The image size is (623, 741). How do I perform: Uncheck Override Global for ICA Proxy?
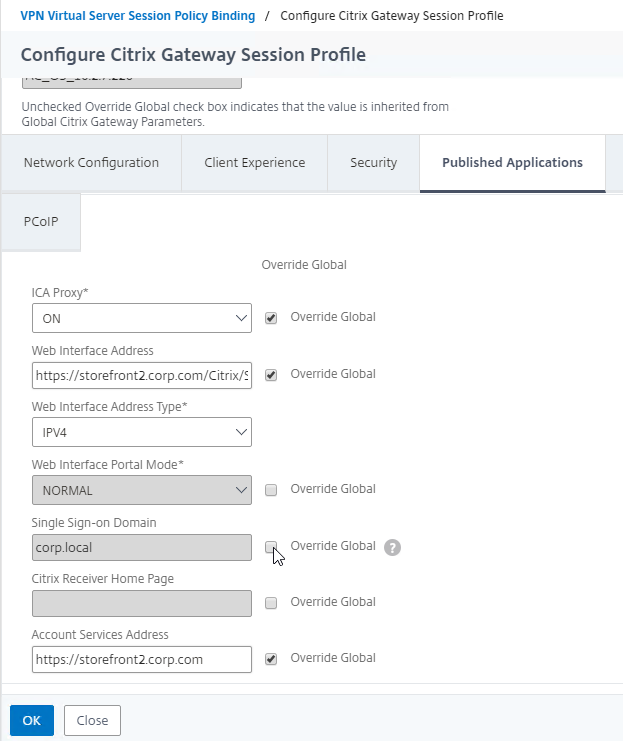pos(271,318)
